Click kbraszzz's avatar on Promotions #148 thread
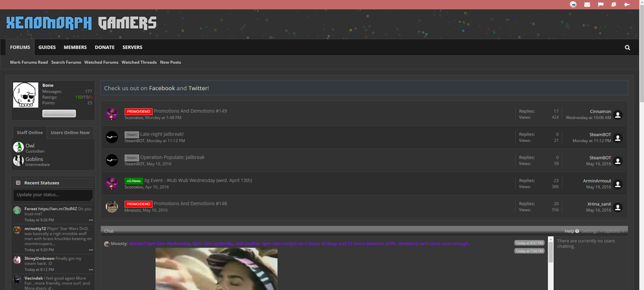This screenshot has height=290, width=644. [111, 206]
